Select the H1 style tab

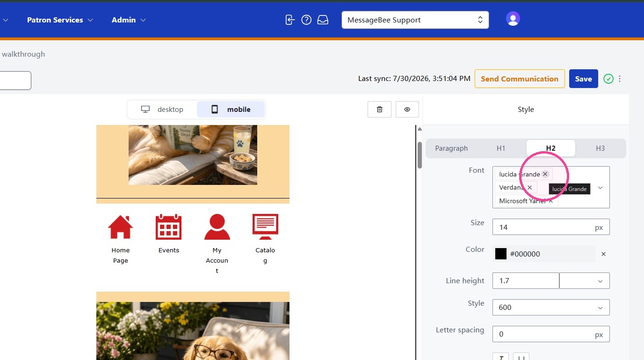[x=501, y=148]
